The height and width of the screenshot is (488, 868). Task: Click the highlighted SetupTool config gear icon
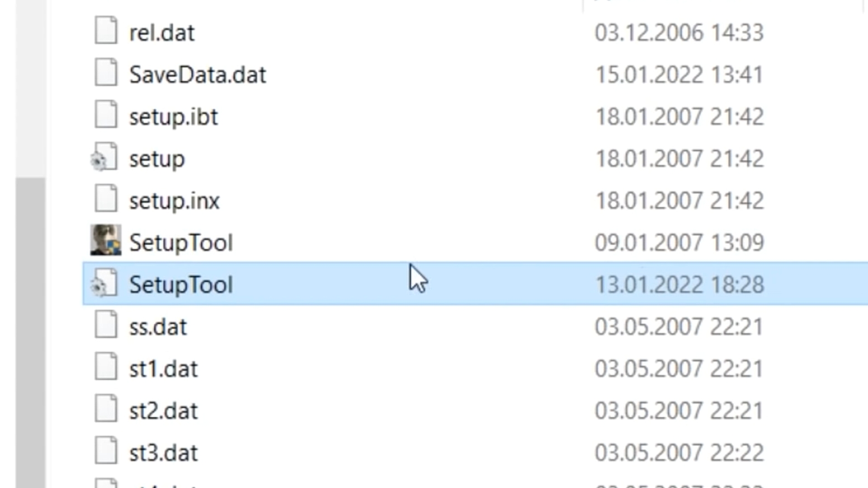(104, 283)
